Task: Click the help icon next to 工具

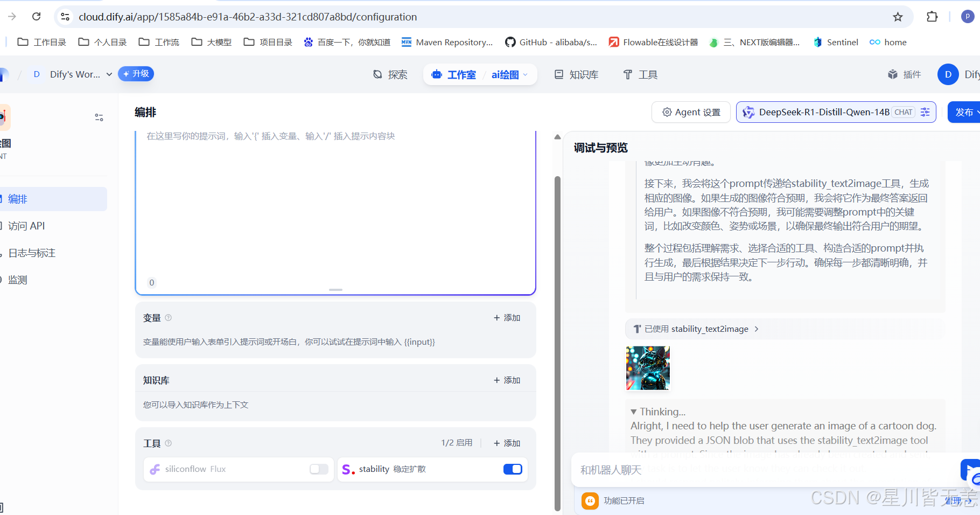Action: [x=168, y=443]
